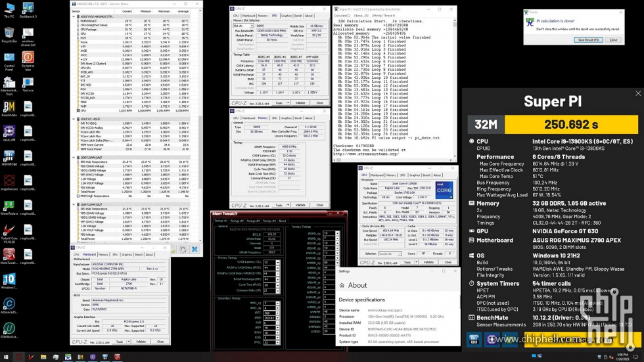
Task: Open the About tab in MemTweakIt
Action: pyautogui.click(x=282, y=221)
